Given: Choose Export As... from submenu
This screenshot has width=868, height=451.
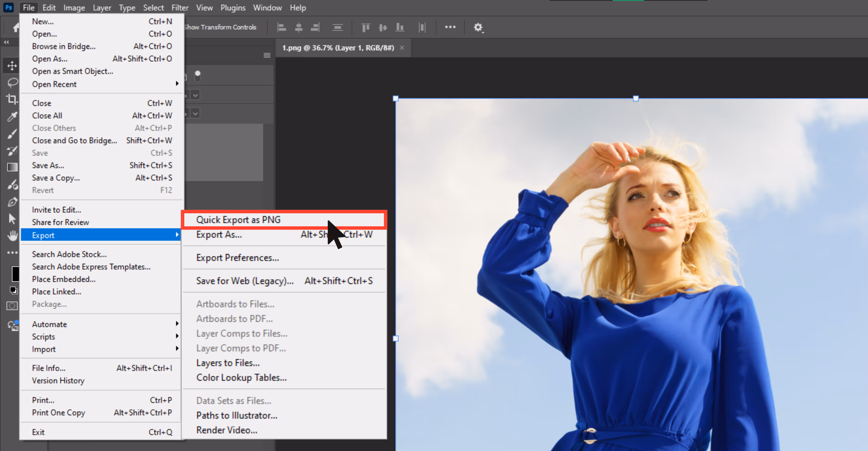Looking at the screenshot, I should [x=284, y=235].
